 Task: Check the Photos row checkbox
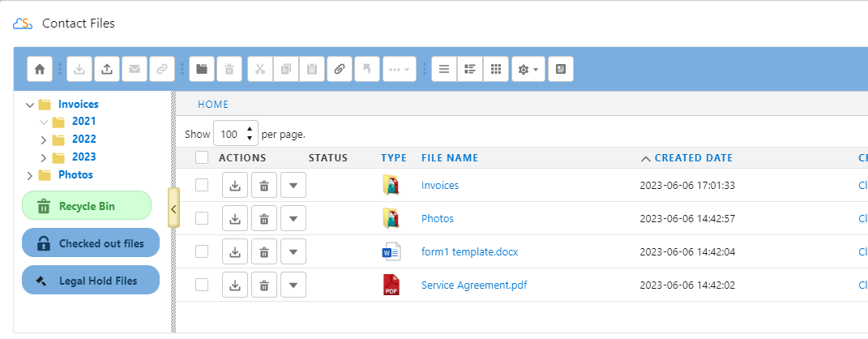(x=202, y=218)
